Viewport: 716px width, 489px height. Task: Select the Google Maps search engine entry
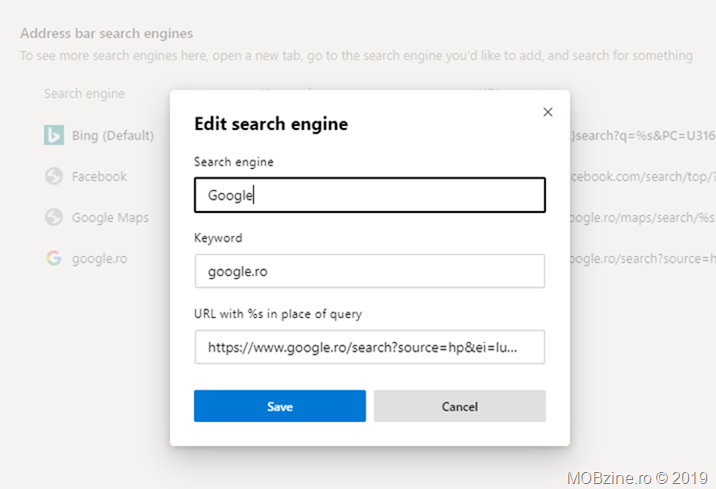[x=110, y=218]
